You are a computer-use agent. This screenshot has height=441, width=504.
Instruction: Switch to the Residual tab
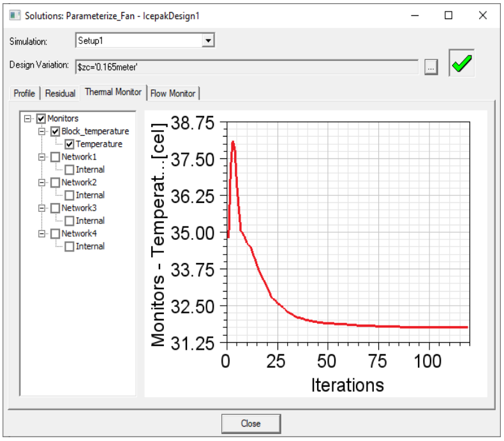[x=60, y=94]
